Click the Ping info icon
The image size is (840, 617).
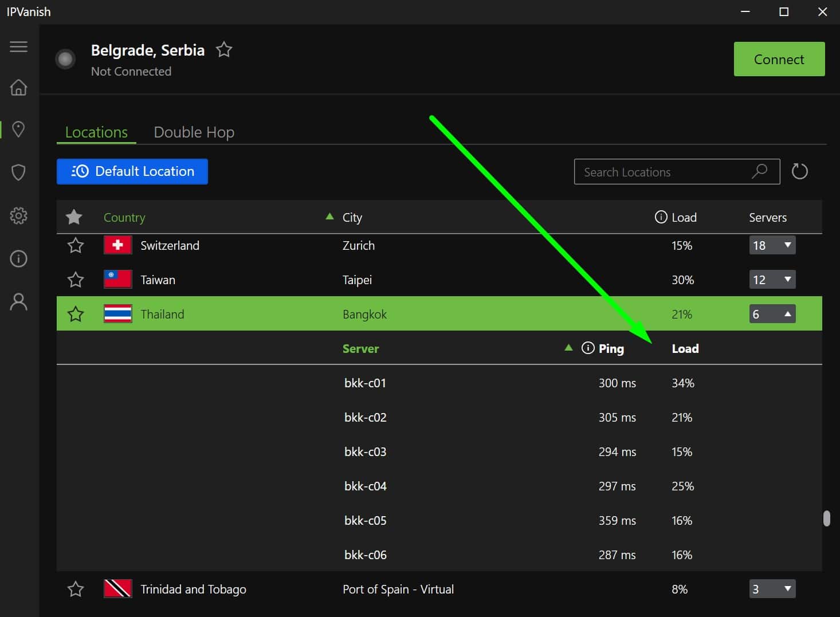(x=588, y=348)
